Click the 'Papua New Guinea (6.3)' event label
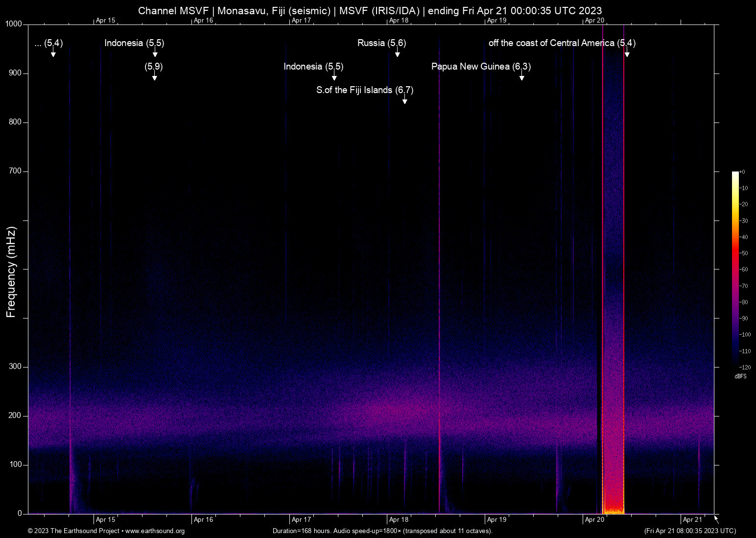This screenshot has width=756, height=538. coord(480,67)
